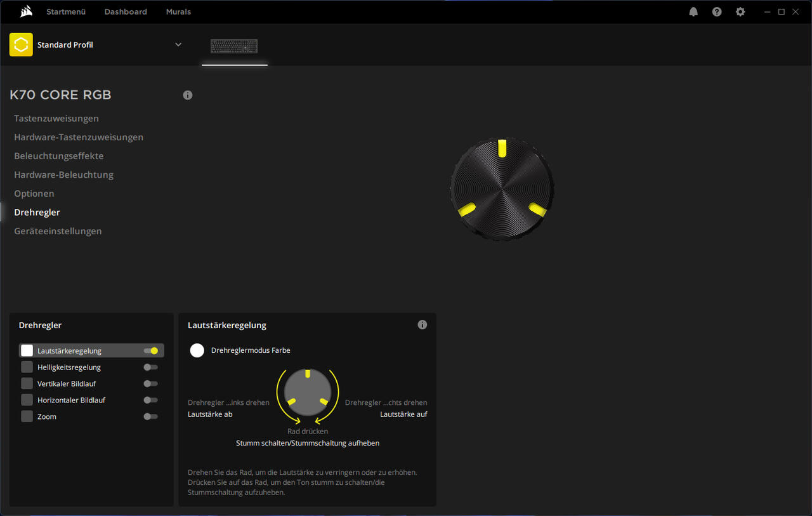Select the Vertikaler Bildlauf list row
This screenshot has width=812, height=516.
pyautogui.click(x=91, y=383)
